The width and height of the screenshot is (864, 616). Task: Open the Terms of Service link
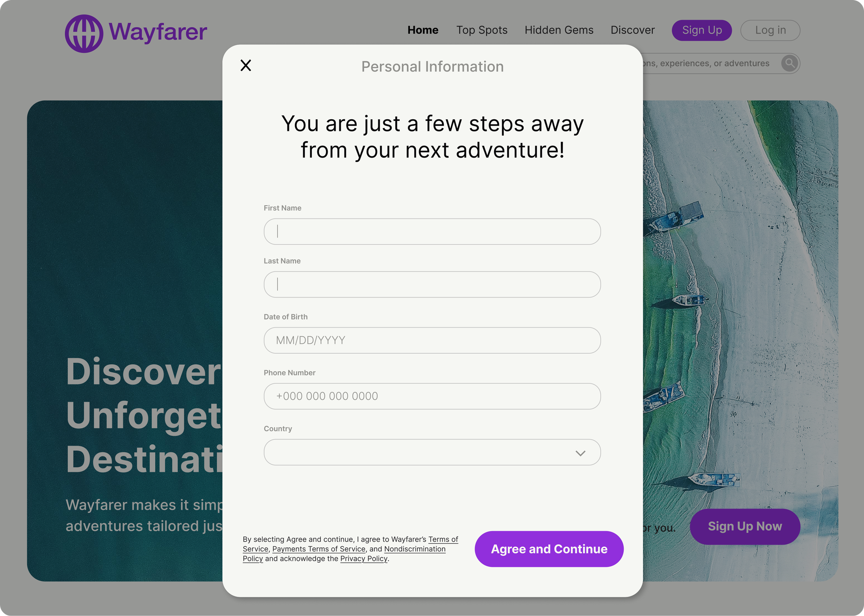[443, 539]
